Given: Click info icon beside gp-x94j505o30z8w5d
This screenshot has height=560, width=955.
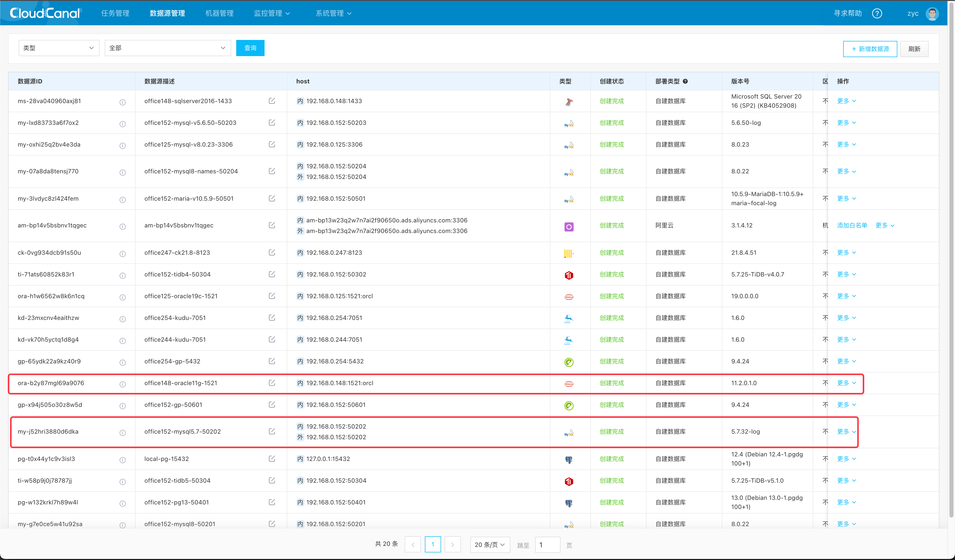Looking at the screenshot, I should point(122,406).
